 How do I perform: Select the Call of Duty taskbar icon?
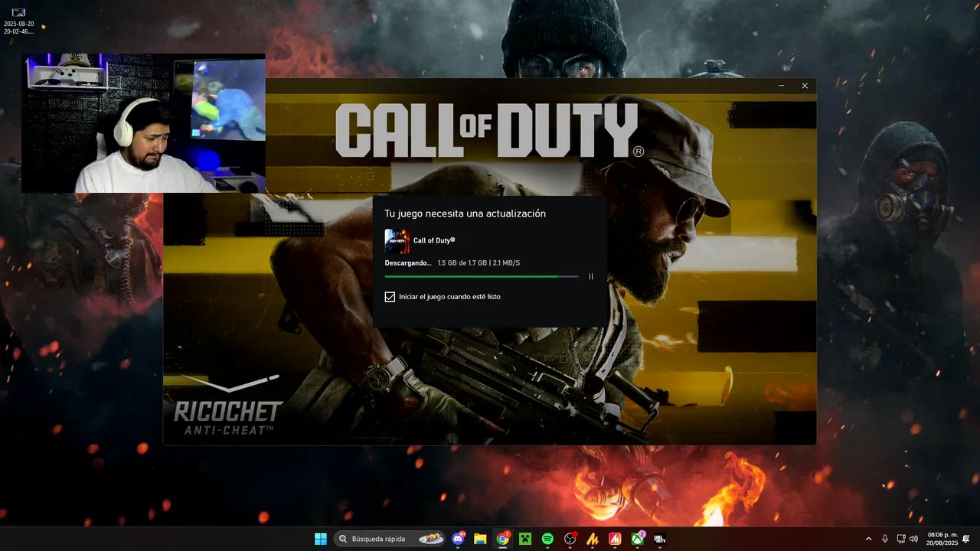[659, 539]
